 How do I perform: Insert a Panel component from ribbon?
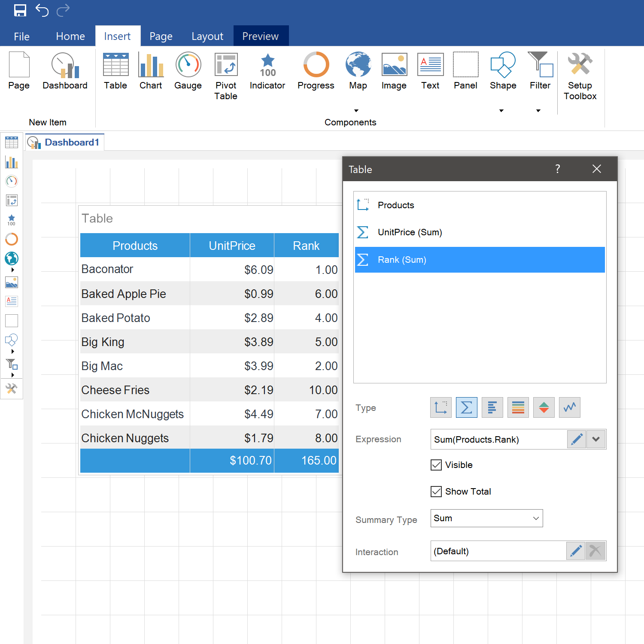[x=465, y=71]
